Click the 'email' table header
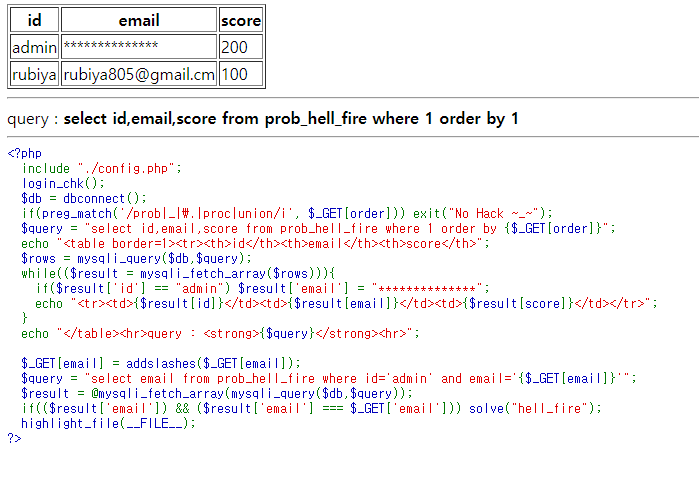699x489 pixels. point(139,20)
